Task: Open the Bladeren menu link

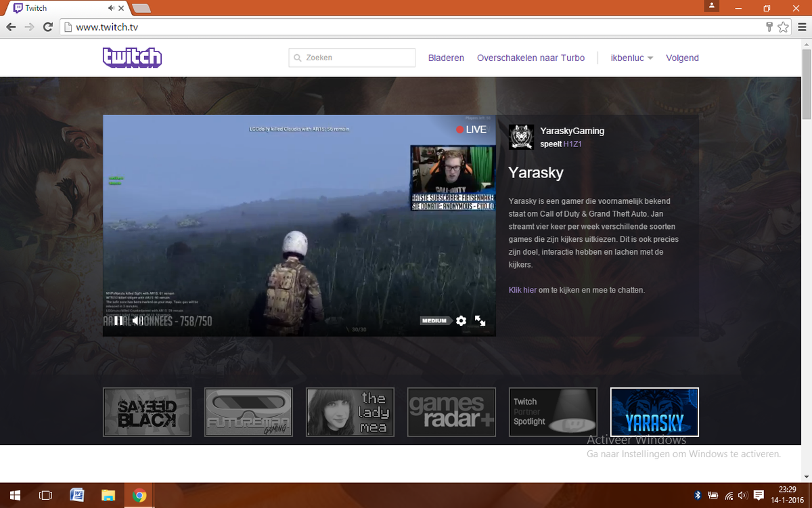Action: [446, 58]
